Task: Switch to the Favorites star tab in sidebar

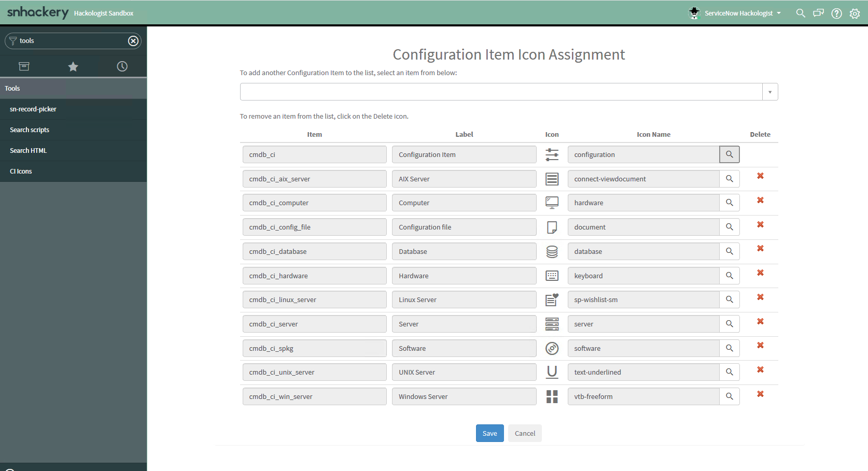Action: (73, 66)
